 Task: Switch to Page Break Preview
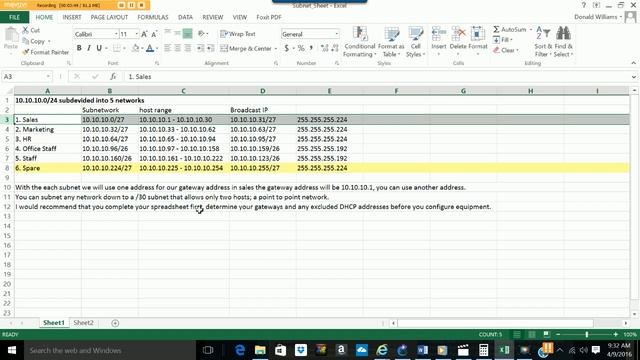click(546, 334)
